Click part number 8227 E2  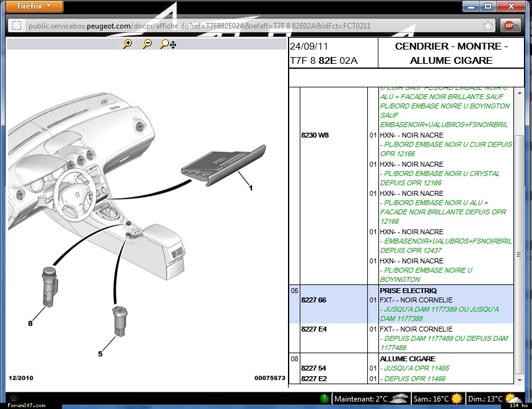click(x=313, y=379)
